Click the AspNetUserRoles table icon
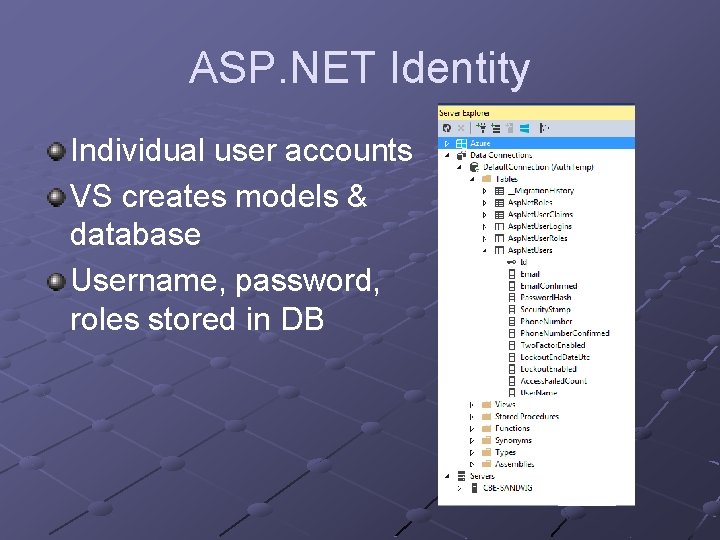720x540 pixels. [499, 238]
